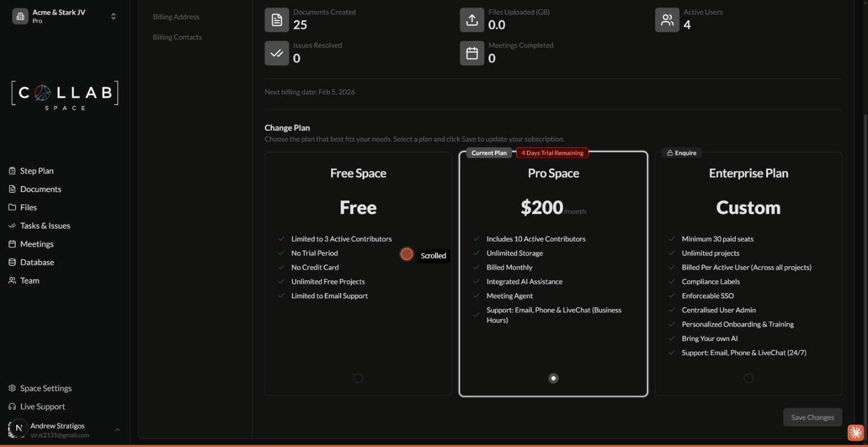Image resolution: width=868 pixels, height=447 pixels.
Task: Click the Live Support headset icon
Action: tap(11, 406)
